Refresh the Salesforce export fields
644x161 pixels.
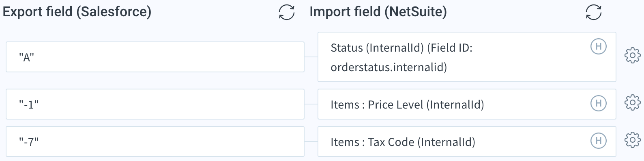[x=287, y=12]
